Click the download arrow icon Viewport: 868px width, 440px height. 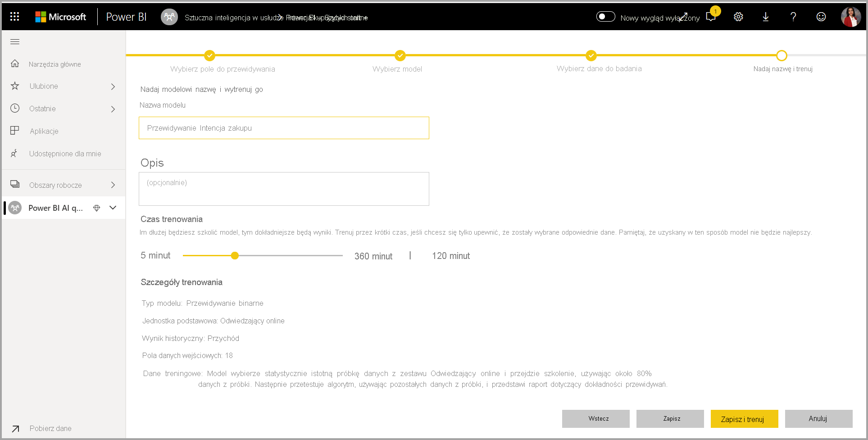click(x=765, y=17)
